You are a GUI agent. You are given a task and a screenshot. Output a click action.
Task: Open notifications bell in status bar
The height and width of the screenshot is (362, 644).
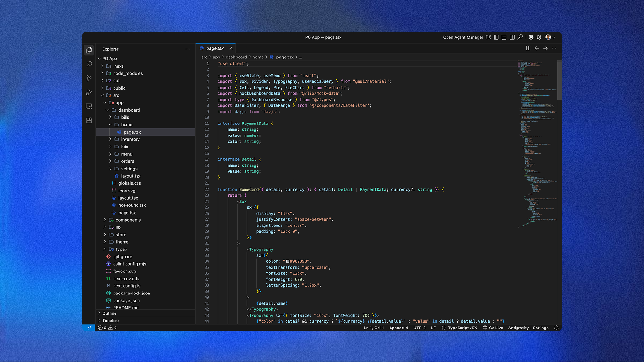pos(556,328)
